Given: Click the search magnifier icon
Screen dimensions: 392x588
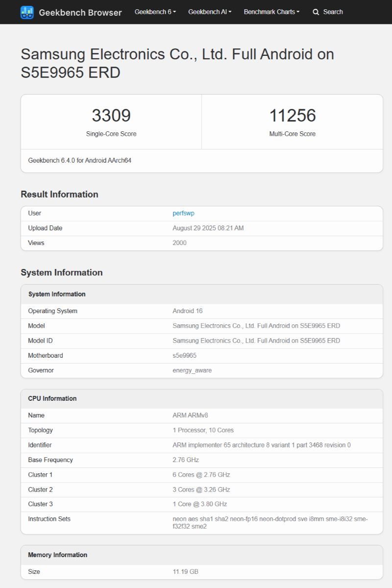Looking at the screenshot, I should pyautogui.click(x=316, y=12).
